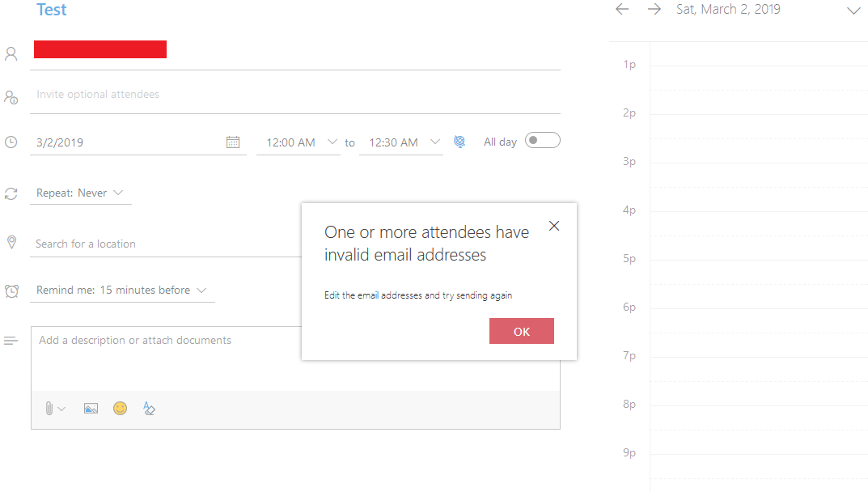The image size is (868, 492).
Task: Click the Sat, March 2, 2019 date heading
Action: [x=728, y=9]
